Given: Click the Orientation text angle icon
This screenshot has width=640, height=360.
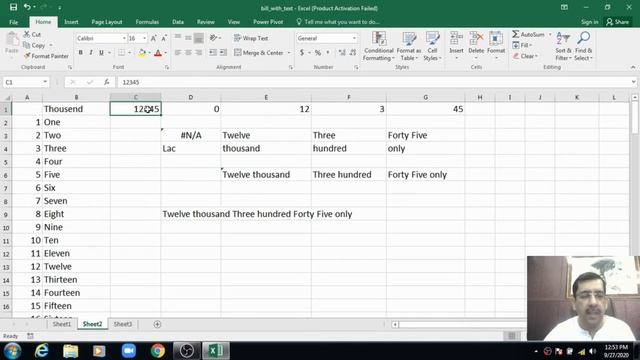Looking at the screenshot, I should click(x=214, y=38).
